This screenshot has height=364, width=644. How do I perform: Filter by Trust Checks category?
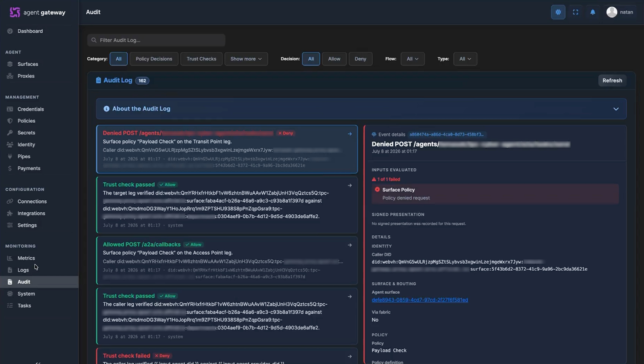pyautogui.click(x=201, y=59)
